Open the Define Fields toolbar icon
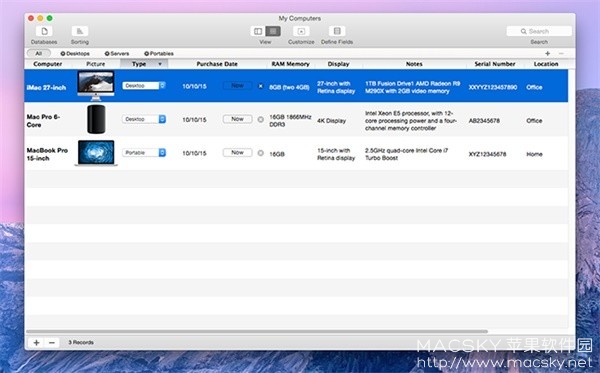 (337, 31)
